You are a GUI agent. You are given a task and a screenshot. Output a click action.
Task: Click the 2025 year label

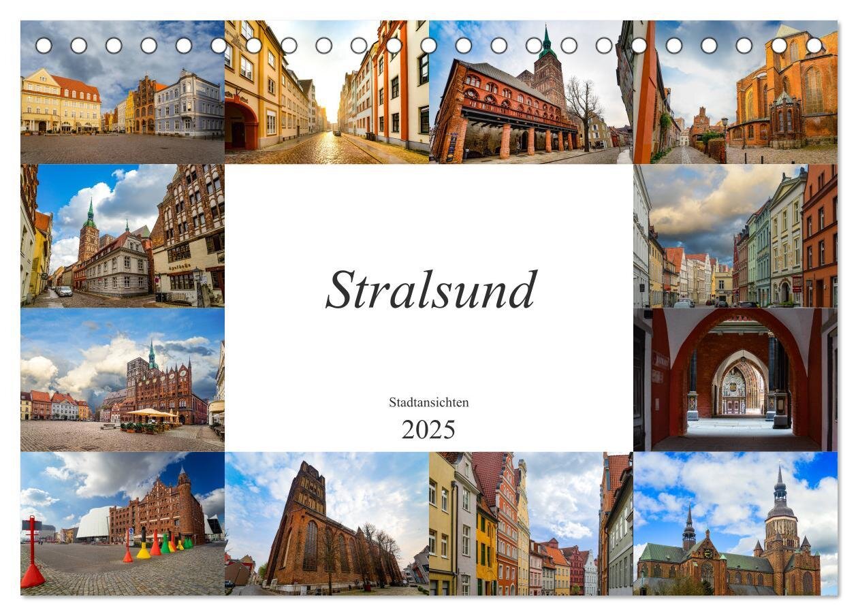[x=428, y=429]
